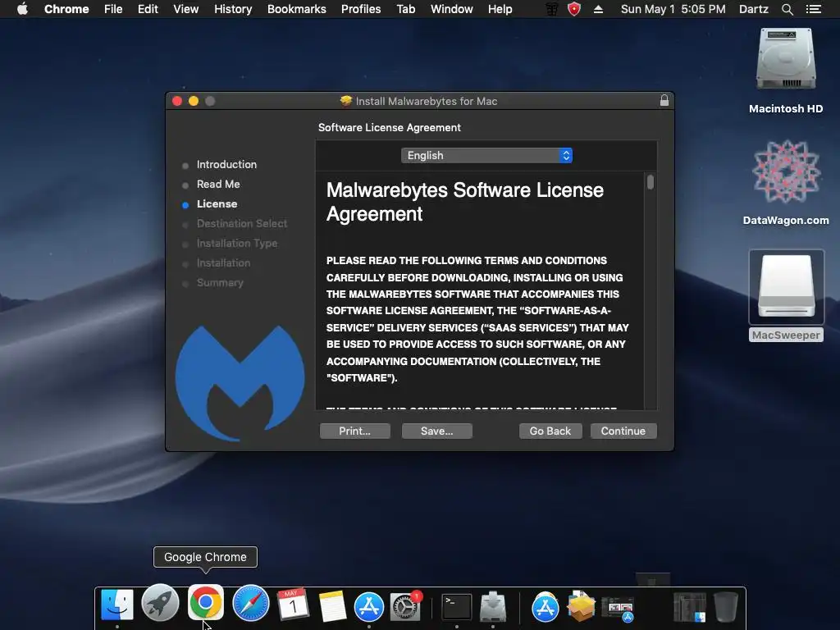Open the Notes app in dock
The height and width of the screenshot is (630, 840).
(x=332, y=605)
